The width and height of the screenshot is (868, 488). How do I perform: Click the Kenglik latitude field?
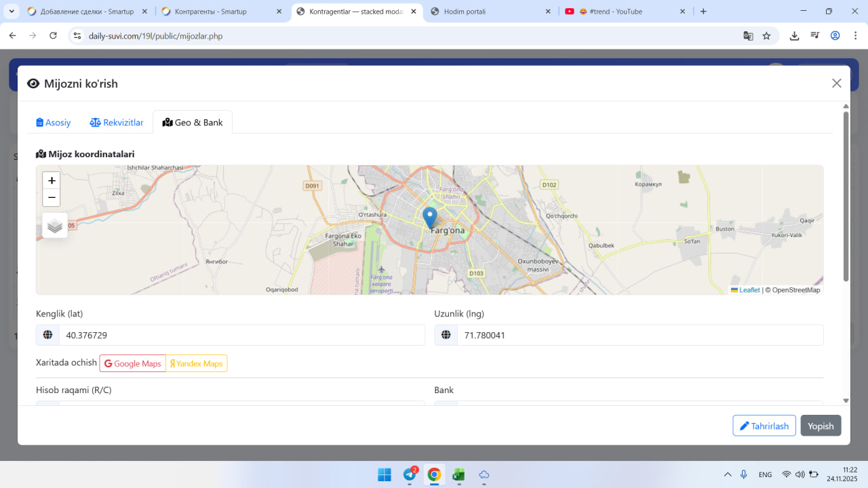click(x=241, y=335)
